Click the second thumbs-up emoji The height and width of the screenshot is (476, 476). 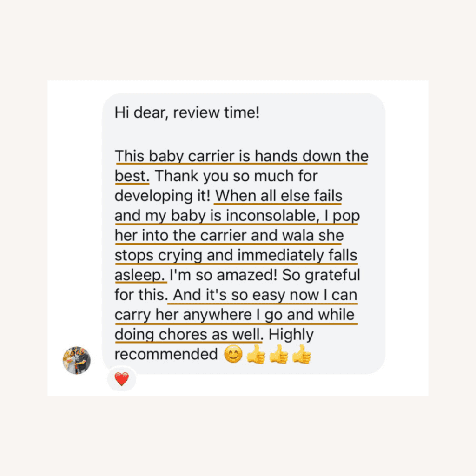[279, 354]
